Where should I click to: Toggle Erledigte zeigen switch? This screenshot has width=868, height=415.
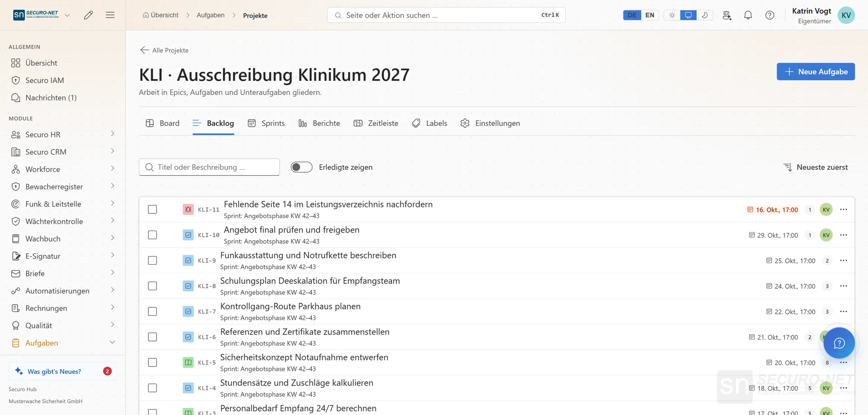click(301, 167)
